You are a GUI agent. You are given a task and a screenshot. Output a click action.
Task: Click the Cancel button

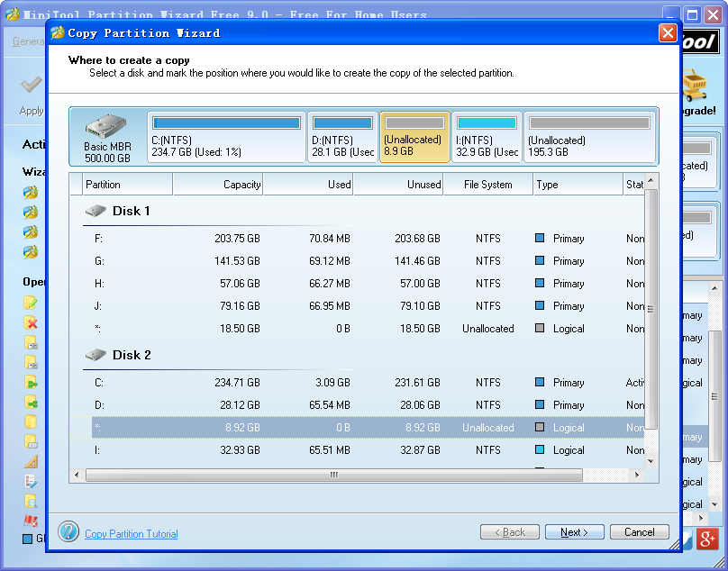coord(640,532)
